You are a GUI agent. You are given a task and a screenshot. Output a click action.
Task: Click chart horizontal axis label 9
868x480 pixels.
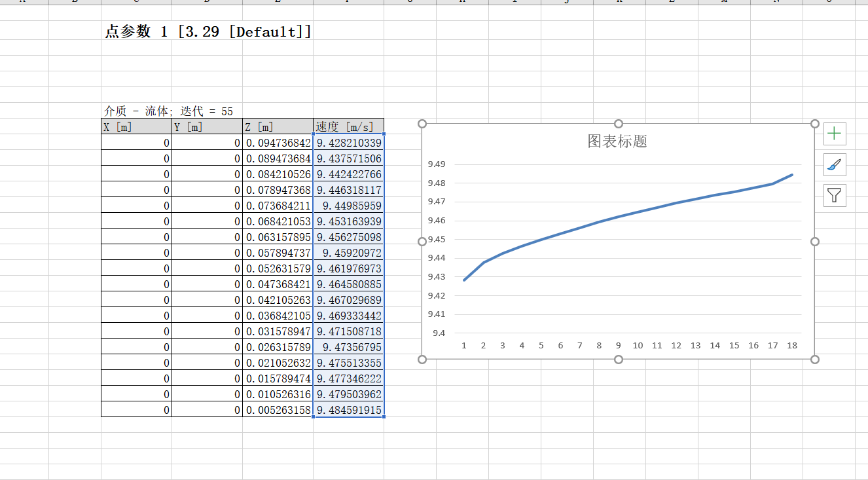pos(619,345)
